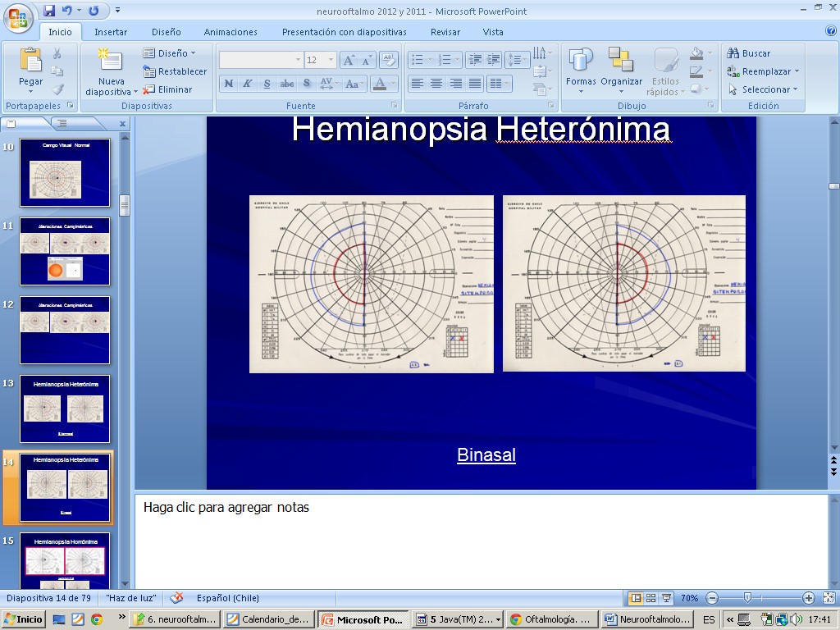Switch to the Insertar ribbon tab

[x=111, y=32]
